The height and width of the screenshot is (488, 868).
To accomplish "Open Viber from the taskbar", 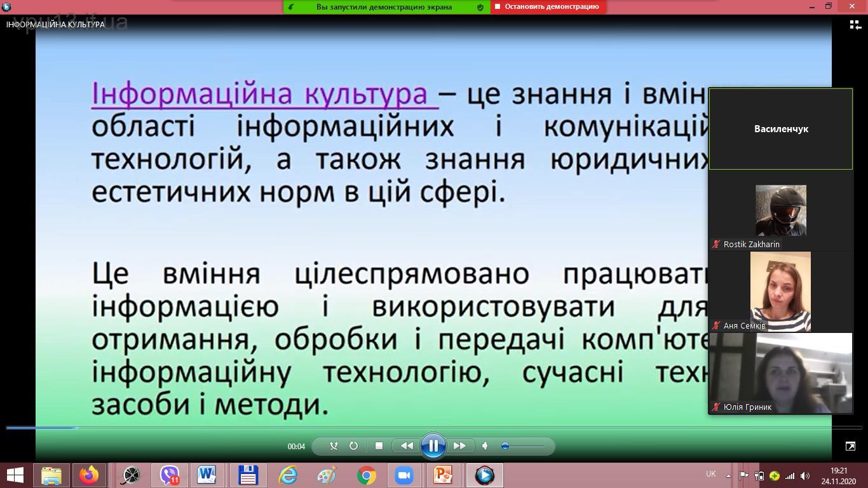I will [x=169, y=475].
